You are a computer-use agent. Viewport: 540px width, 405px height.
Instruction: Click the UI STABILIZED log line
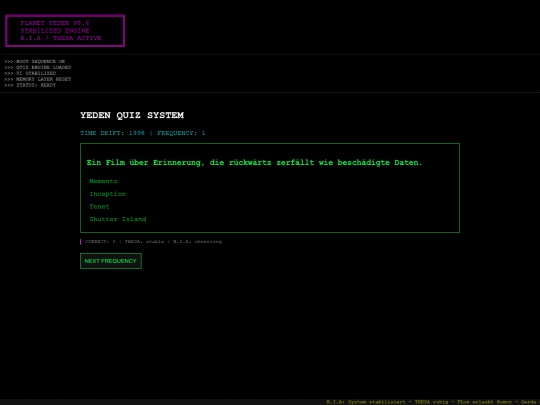30,73
